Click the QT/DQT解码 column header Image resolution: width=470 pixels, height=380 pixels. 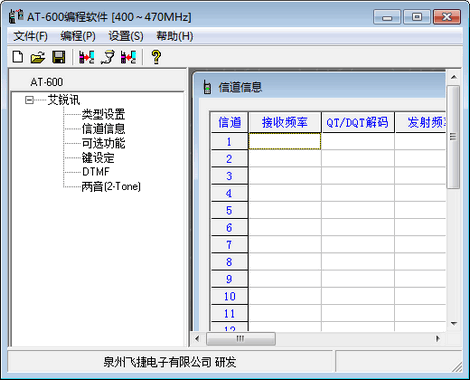click(358, 122)
